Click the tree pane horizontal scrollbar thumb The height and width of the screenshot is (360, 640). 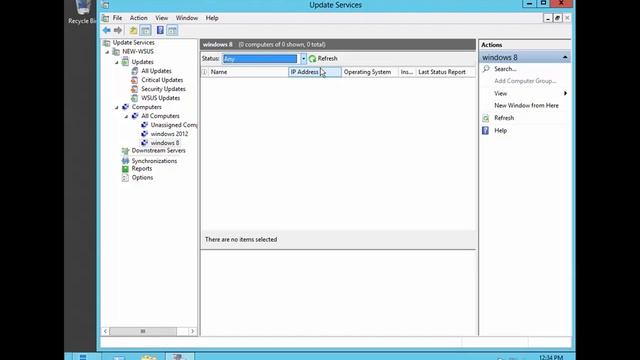click(143, 331)
